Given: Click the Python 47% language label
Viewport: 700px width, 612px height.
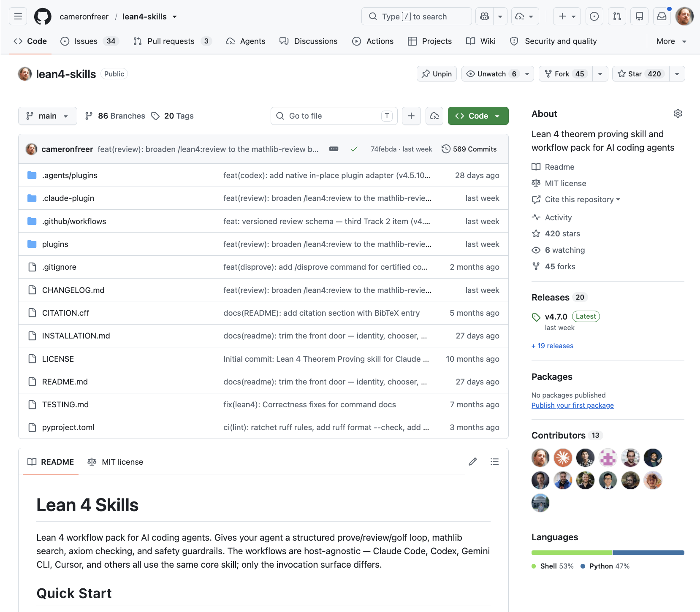Looking at the screenshot, I should click(605, 566).
